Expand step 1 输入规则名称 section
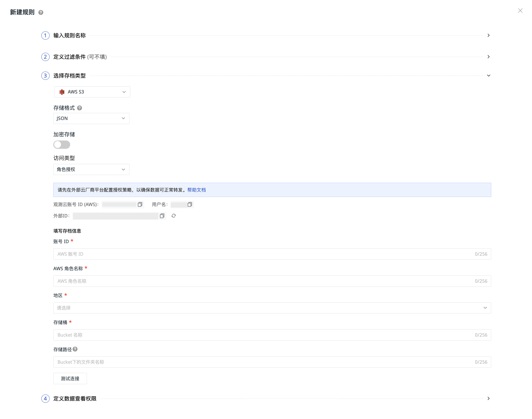The width and height of the screenshot is (532, 419). [x=488, y=36]
